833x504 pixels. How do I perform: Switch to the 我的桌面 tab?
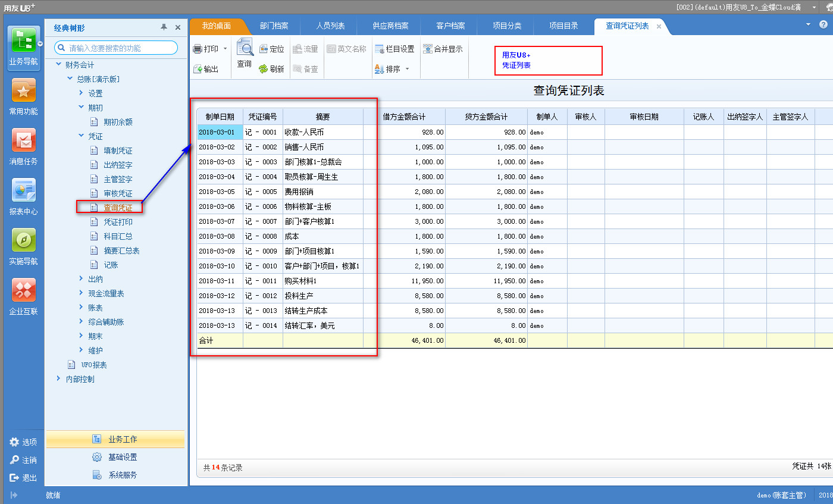coord(216,26)
